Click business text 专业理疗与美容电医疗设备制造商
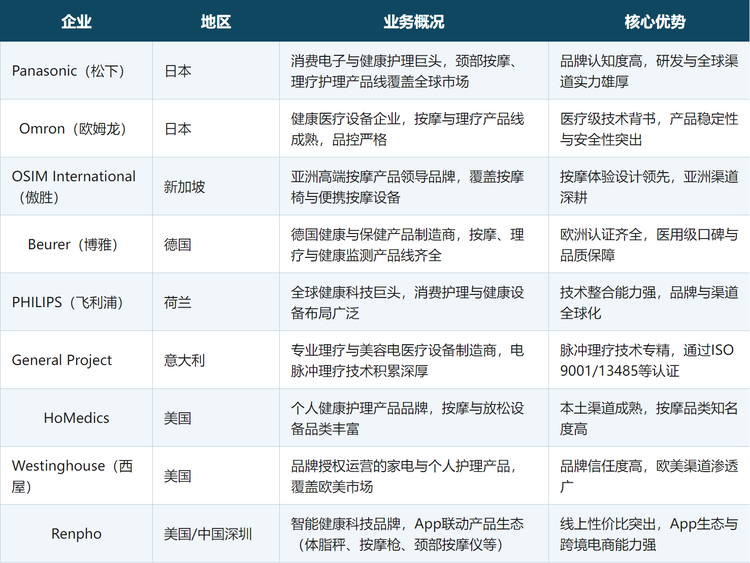Screen dimensions: 750x563 point(394,350)
